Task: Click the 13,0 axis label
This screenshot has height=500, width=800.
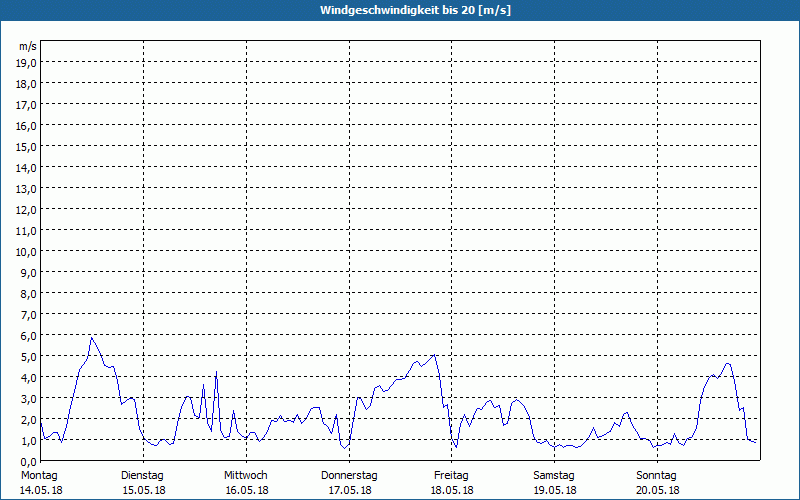Action: click(x=27, y=189)
